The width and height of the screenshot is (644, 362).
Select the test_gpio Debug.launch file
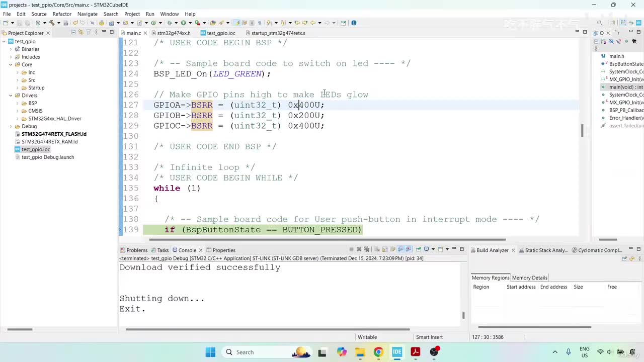(48, 157)
